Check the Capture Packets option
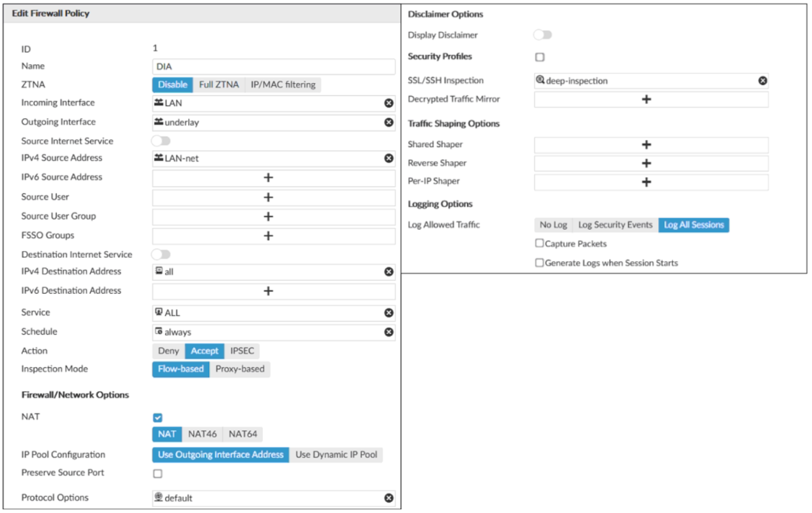Screen dimensions: 812x513 point(540,244)
